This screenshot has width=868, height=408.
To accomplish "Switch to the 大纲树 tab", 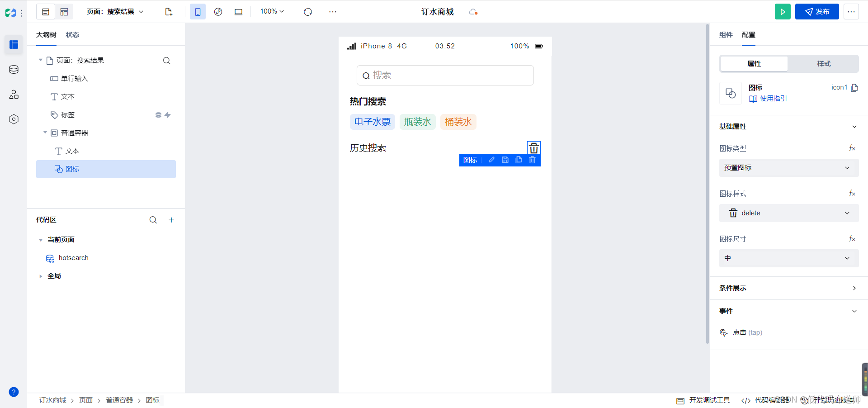I will point(46,35).
